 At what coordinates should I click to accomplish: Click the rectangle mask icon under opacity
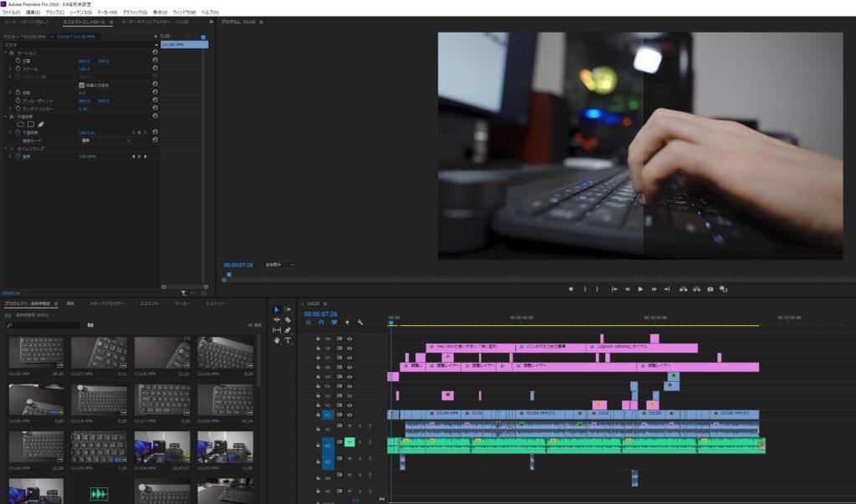point(31,125)
